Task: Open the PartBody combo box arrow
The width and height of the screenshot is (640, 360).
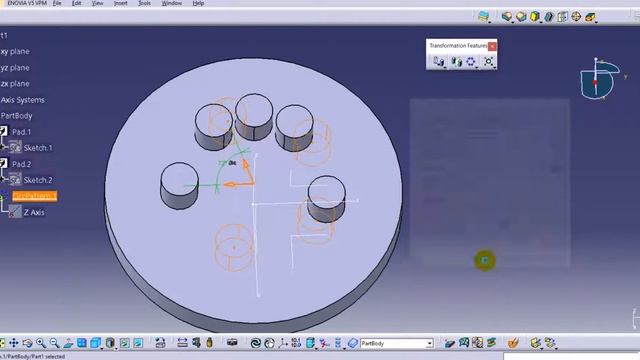Action: 429,344
